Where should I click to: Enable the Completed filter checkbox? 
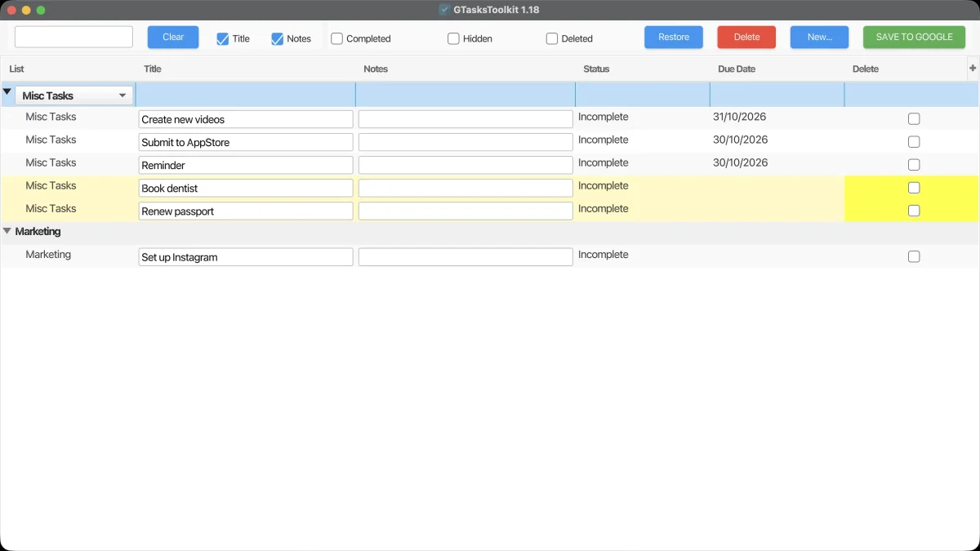(x=336, y=38)
